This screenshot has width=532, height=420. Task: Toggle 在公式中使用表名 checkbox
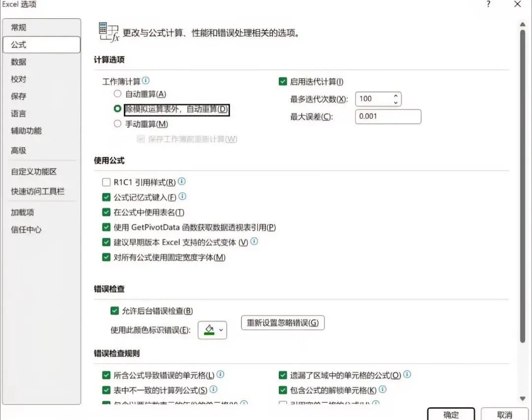[106, 212]
